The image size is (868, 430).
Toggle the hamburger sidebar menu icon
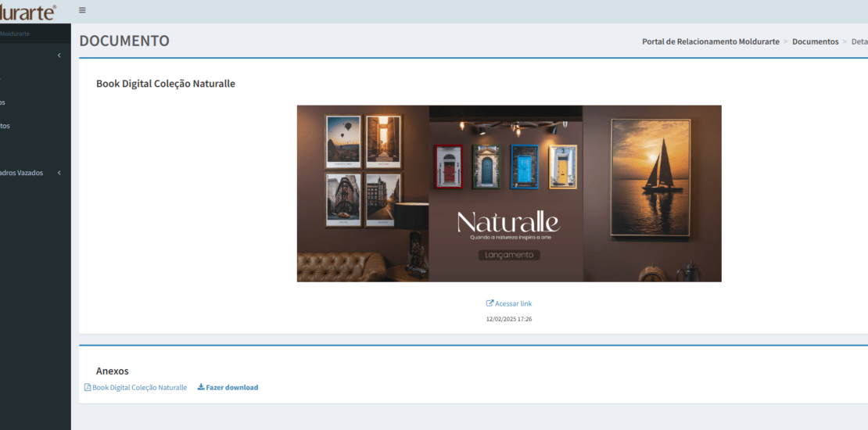[x=82, y=10]
